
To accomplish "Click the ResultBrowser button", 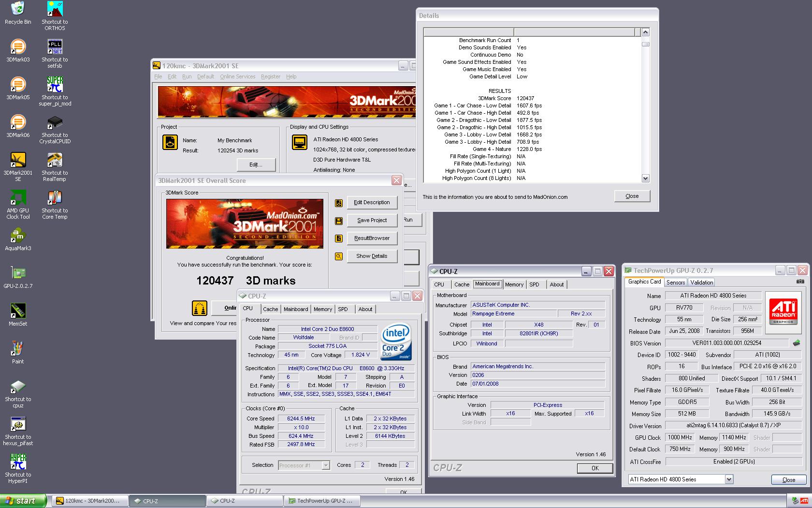I will 372,239.
